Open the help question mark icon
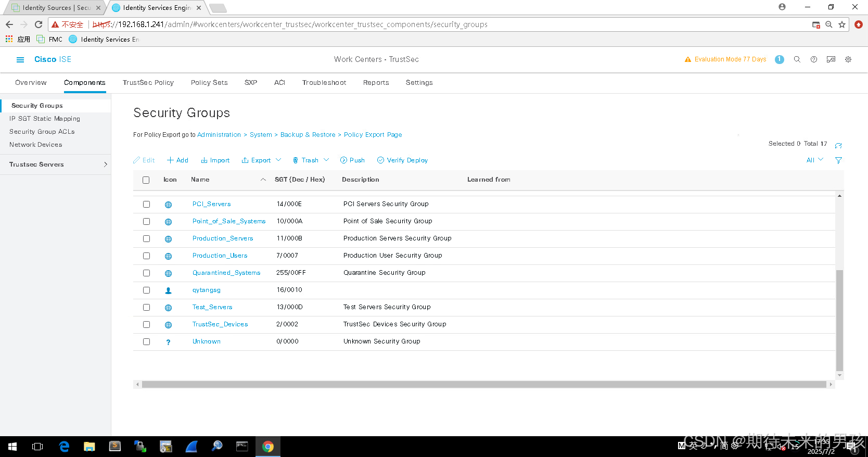Screen dimensions: 868x457 pyautogui.click(x=814, y=59)
